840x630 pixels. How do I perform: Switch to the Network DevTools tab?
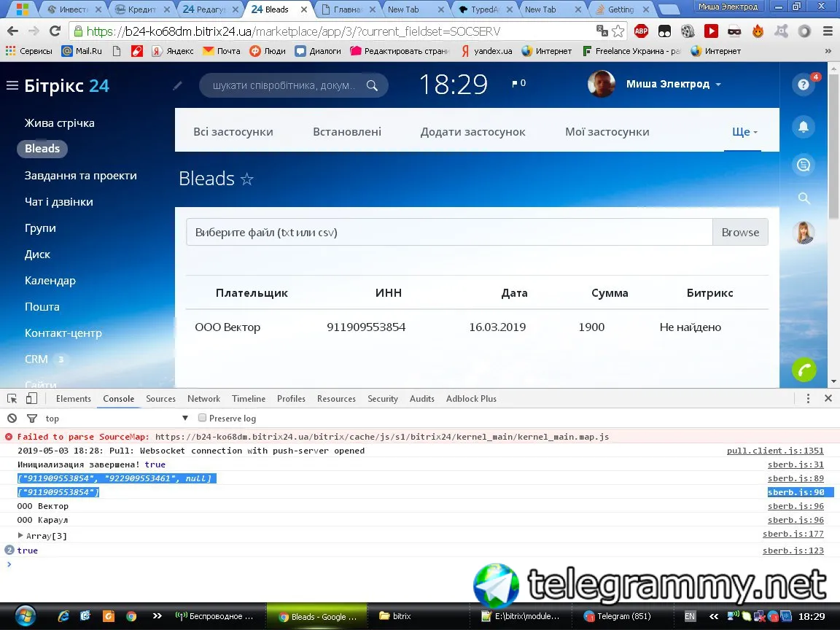point(203,399)
